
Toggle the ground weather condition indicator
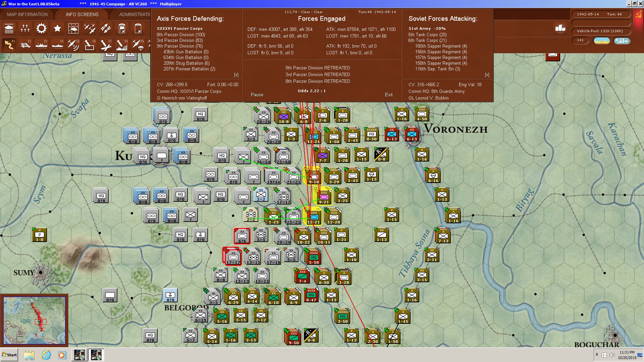click(x=602, y=41)
